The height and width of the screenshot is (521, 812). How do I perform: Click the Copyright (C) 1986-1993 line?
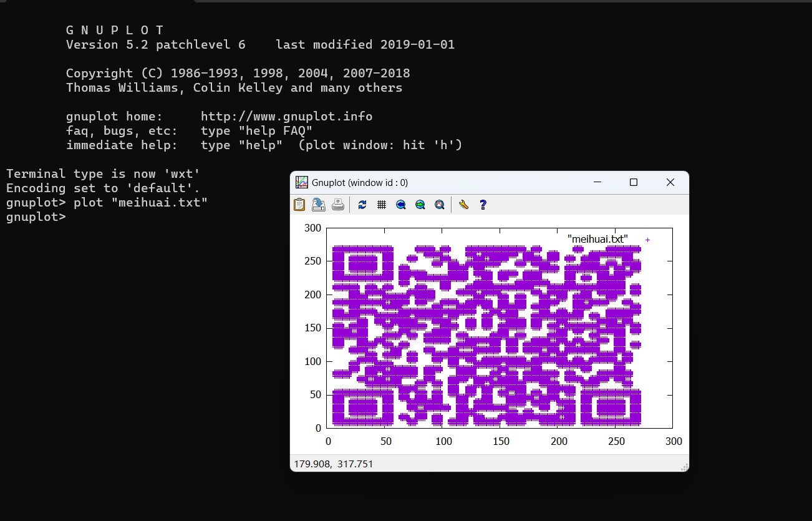(x=238, y=74)
